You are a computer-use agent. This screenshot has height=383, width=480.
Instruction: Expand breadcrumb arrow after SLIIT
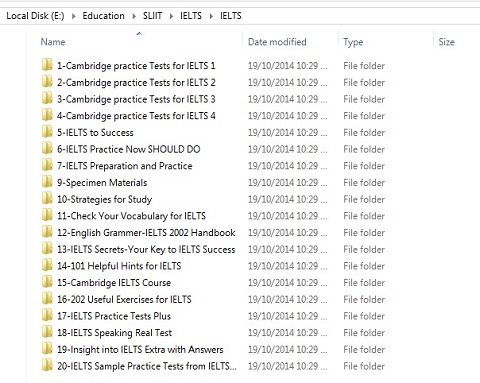171,16
